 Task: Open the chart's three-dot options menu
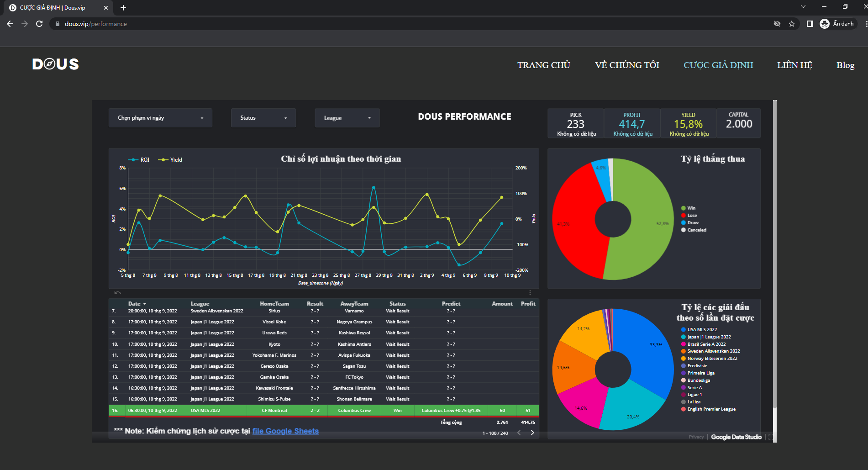530,292
